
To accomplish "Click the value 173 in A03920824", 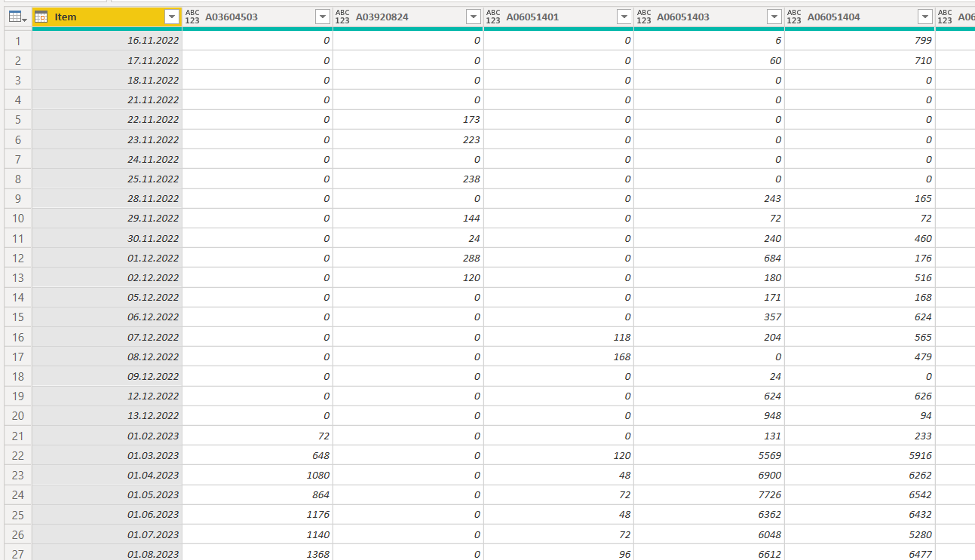I will [x=408, y=120].
